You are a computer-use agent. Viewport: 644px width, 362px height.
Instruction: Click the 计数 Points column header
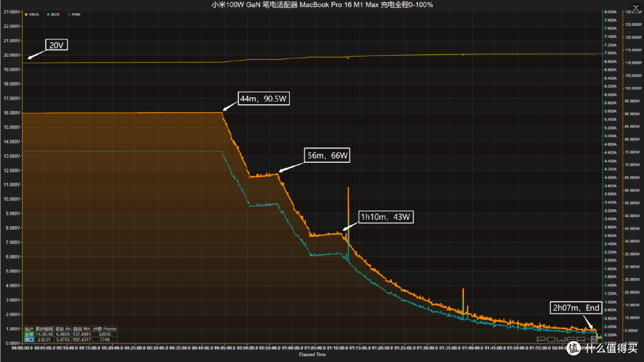tap(105, 329)
